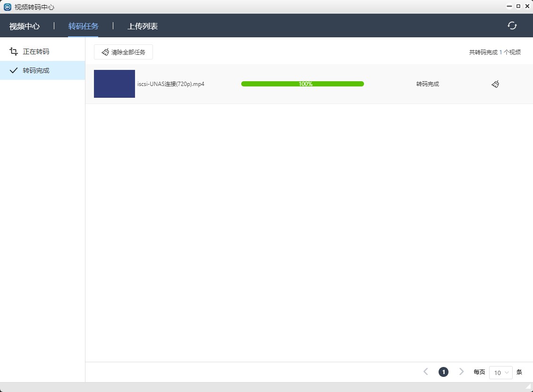Image resolution: width=533 pixels, height=392 pixels.
Task: Click the iscsi-UNAS连接(720p).mp4 file name
Action: pos(171,84)
